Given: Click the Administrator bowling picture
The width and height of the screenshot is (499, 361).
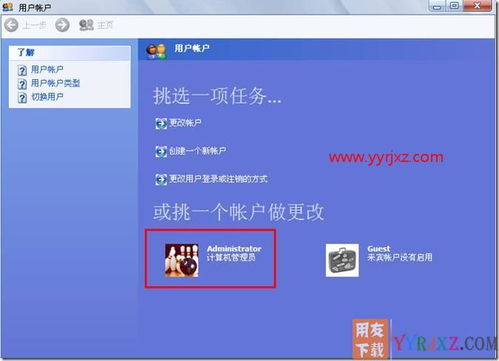Looking at the screenshot, I should tap(182, 260).
